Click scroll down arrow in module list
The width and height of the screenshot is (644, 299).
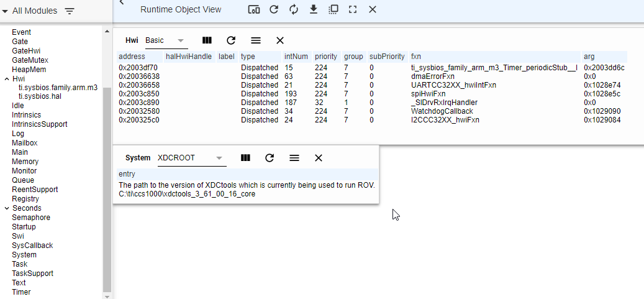pos(107,296)
